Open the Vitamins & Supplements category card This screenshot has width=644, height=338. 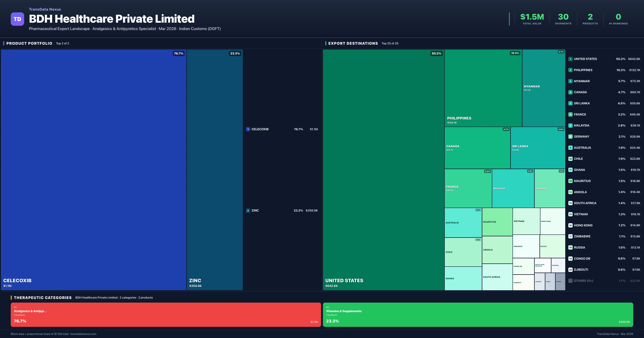click(478, 315)
